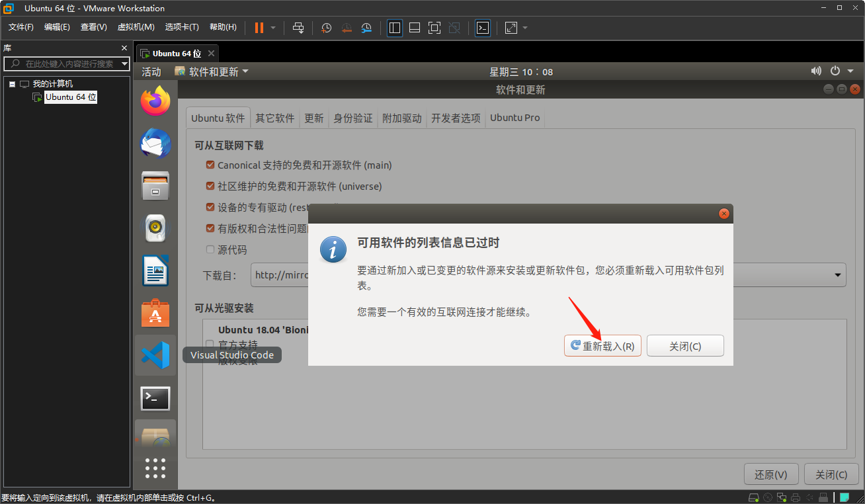Screen dimensions: 865x504
Task: Open the message log icon in status bar
Action: click(x=845, y=497)
